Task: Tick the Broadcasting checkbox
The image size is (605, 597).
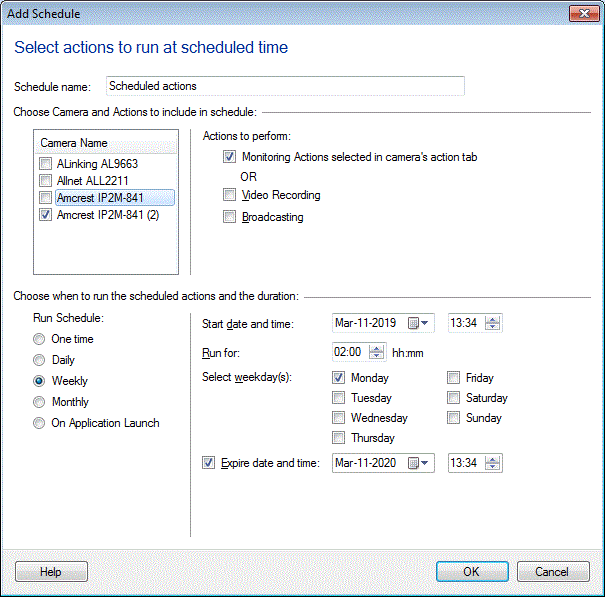Action: (230, 217)
